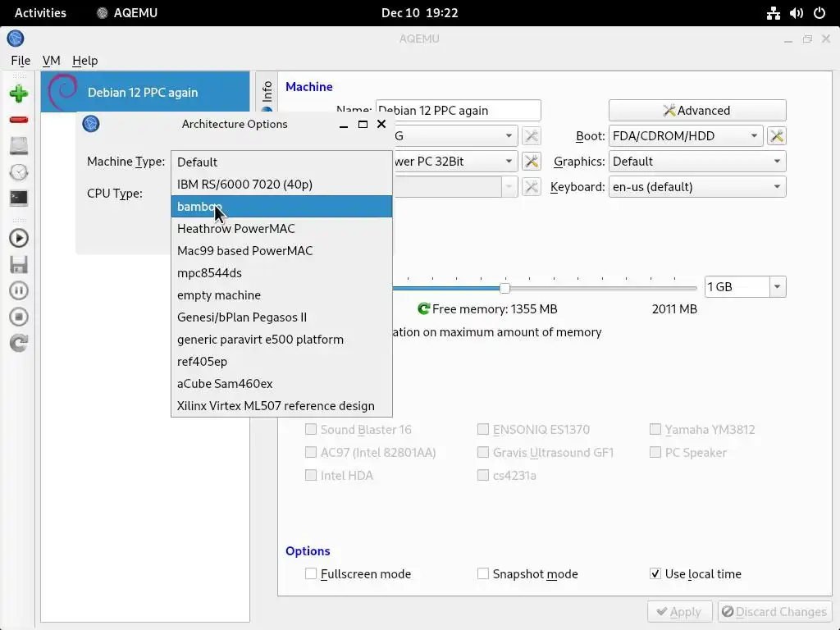840x630 pixels.
Task: Toggle the Intel HDA checkbox
Action: (x=311, y=475)
